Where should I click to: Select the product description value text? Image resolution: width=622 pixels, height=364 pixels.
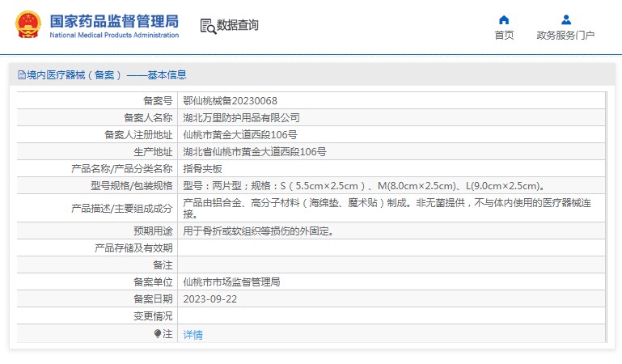pyautogui.click(x=387, y=208)
